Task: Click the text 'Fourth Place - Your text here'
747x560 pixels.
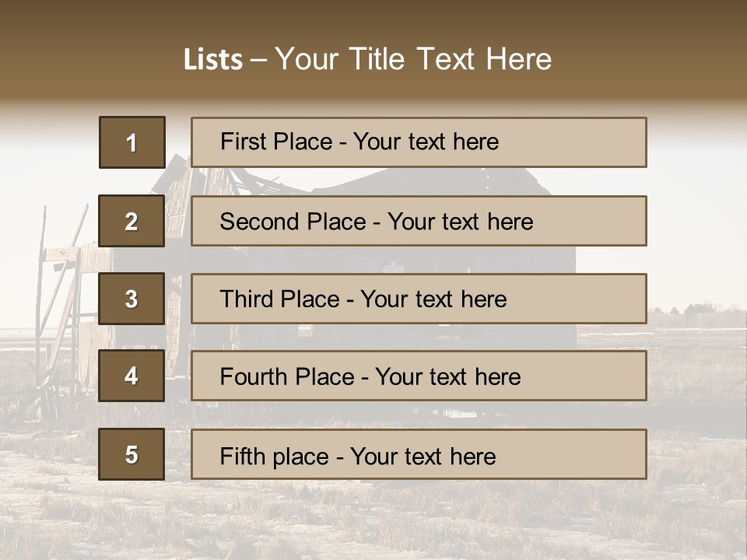Action: pyautogui.click(x=370, y=376)
